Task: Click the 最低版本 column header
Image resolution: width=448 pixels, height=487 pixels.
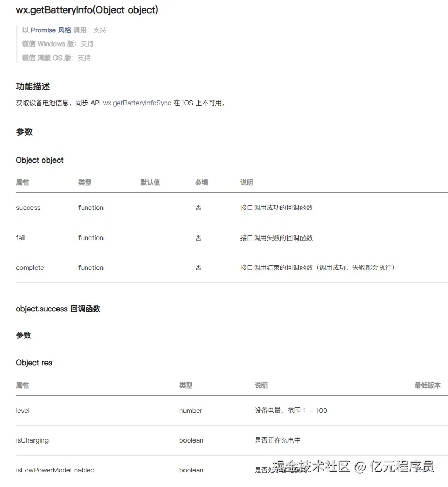Action: [x=427, y=385]
